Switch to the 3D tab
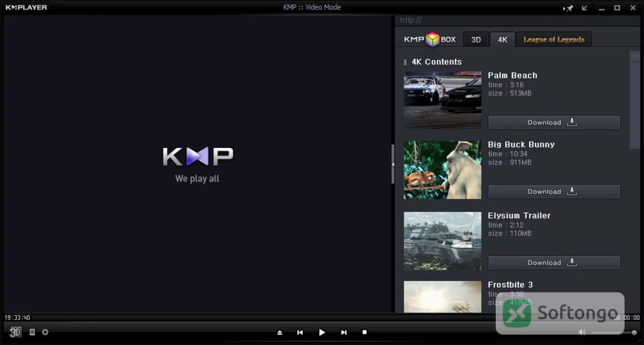This screenshot has height=345, width=644. tap(476, 40)
